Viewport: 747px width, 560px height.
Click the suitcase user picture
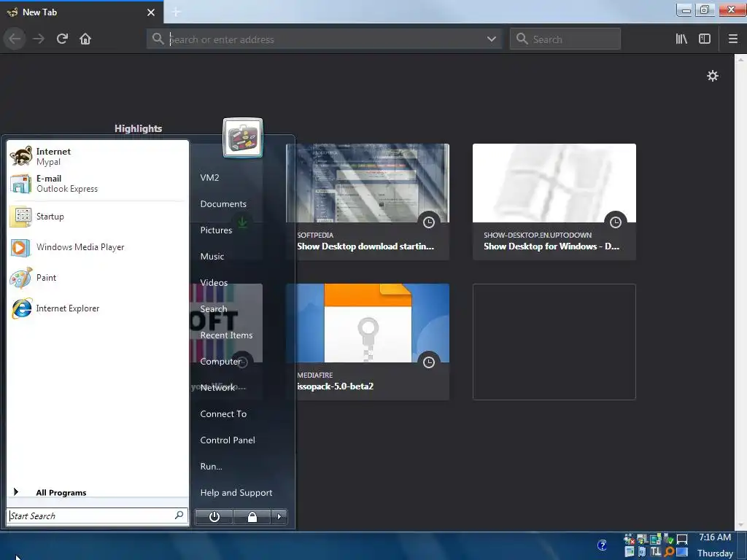coord(242,138)
